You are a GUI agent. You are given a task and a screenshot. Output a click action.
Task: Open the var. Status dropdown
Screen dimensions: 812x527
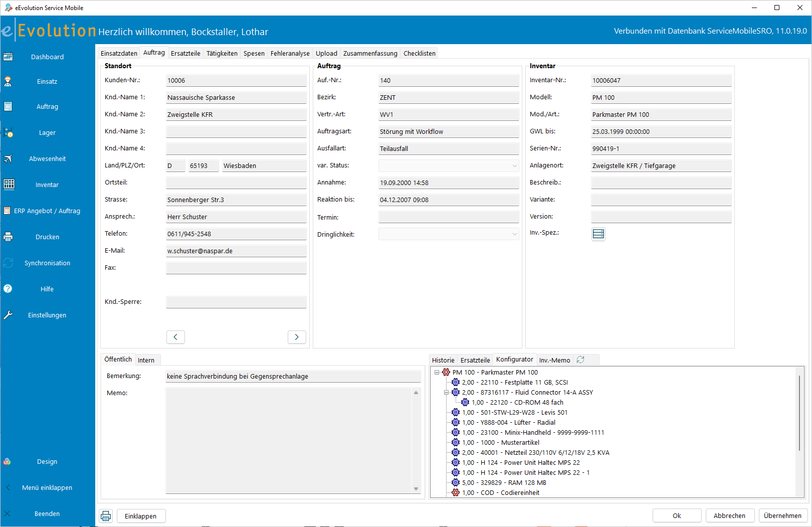[515, 165]
